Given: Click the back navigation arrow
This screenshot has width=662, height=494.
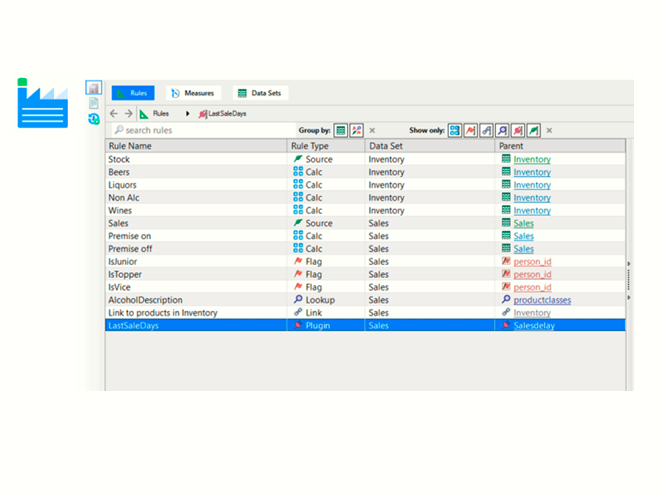Looking at the screenshot, I should coord(114,114).
